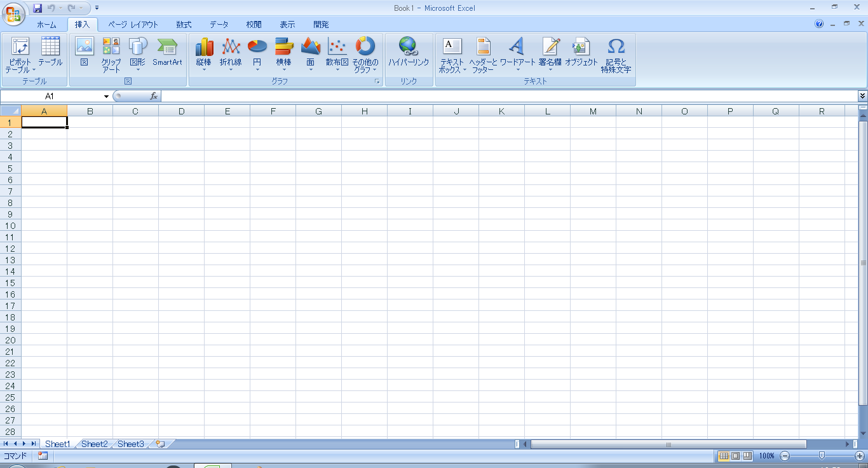Switch to the ホーム ribbon tab

tap(46, 25)
